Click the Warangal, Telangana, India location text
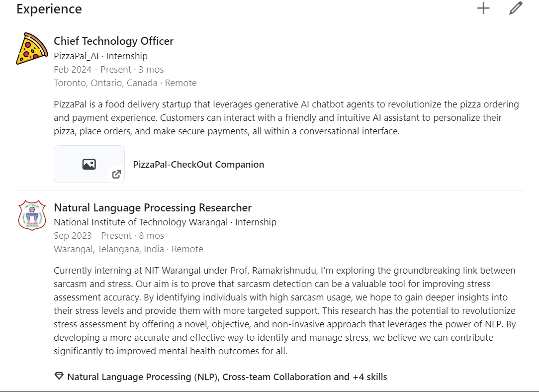The width and height of the screenshot is (539, 392). click(x=109, y=249)
